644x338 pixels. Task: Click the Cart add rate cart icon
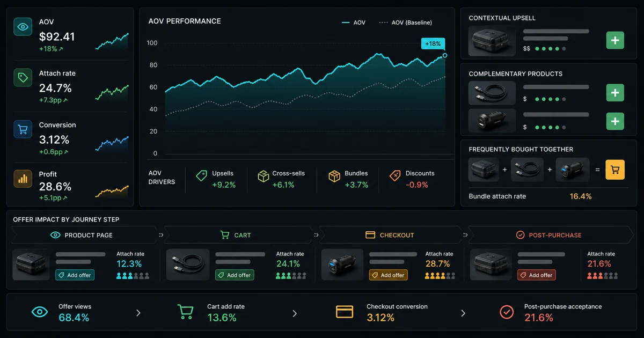(x=185, y=312)
